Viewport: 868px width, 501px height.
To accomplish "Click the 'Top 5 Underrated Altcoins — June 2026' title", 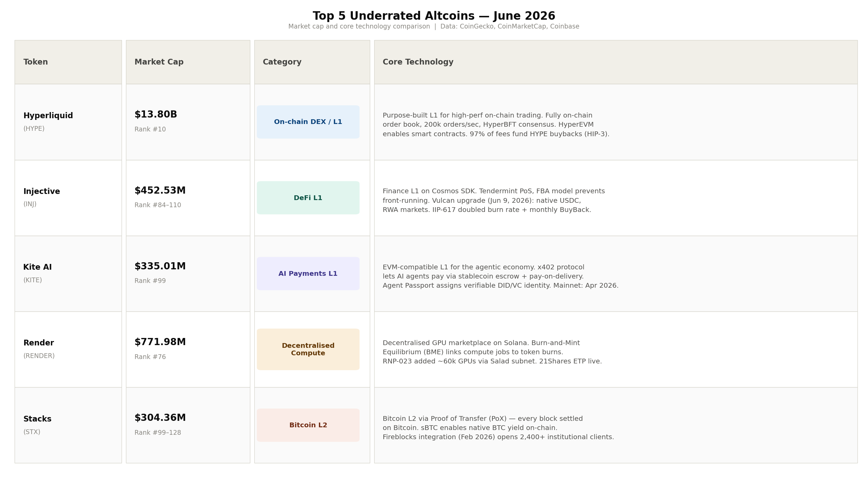I will (x=433, y=16).
